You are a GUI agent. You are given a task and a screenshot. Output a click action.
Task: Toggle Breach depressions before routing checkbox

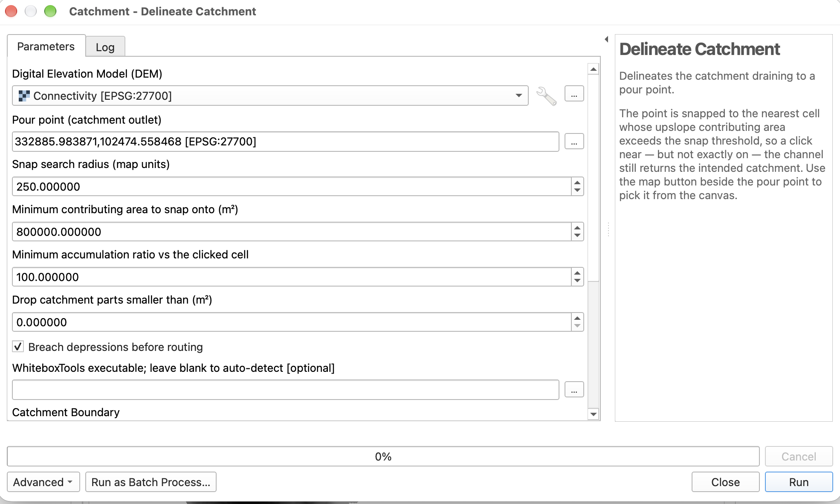pos(18,347)
